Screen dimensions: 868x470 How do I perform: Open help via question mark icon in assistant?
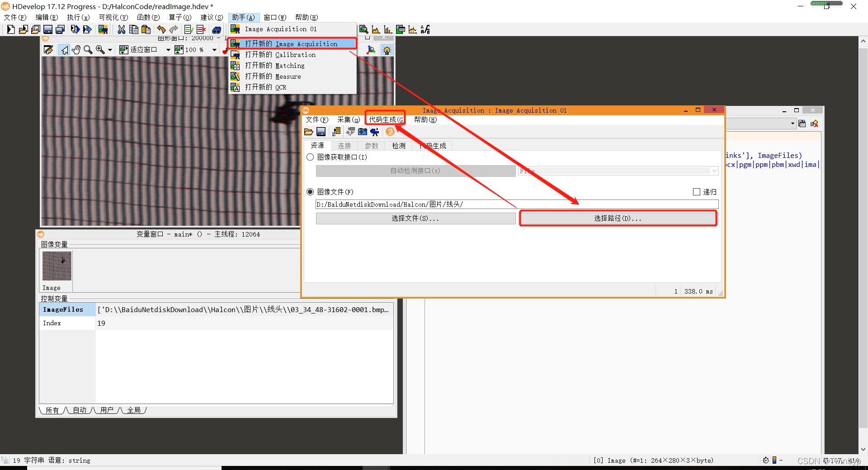(x=390, y=132)
